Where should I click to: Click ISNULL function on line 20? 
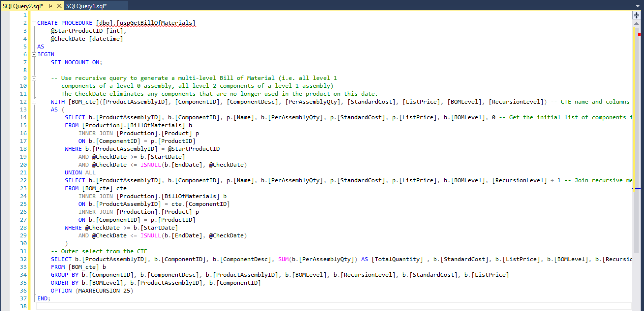coord(151,165)
